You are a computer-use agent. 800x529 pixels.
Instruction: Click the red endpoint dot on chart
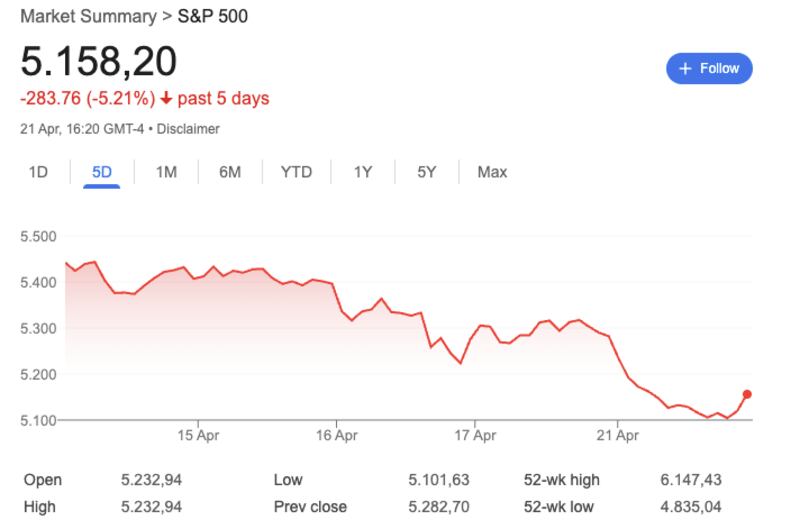click(x=747, y=395)
